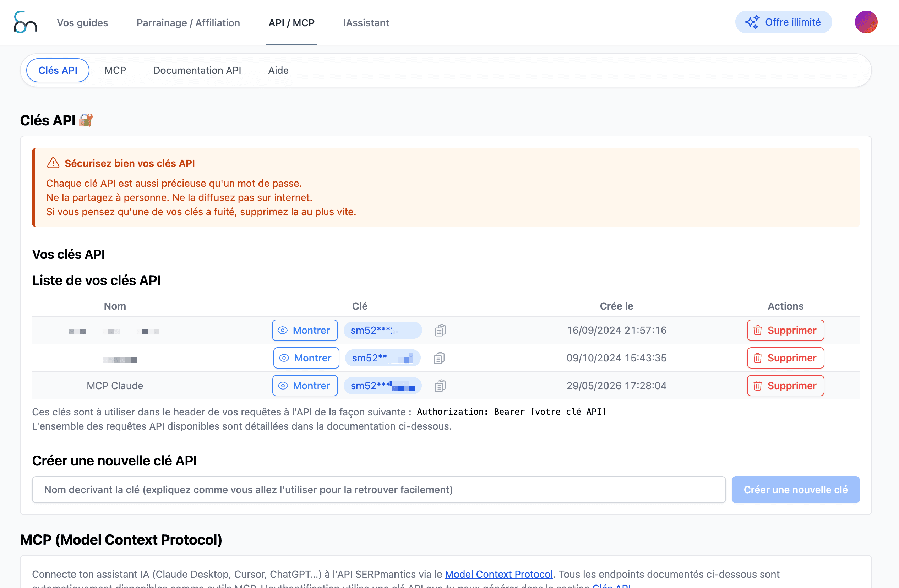
Task: Show the key created 09/10/2024
Action: pos(306,358)
